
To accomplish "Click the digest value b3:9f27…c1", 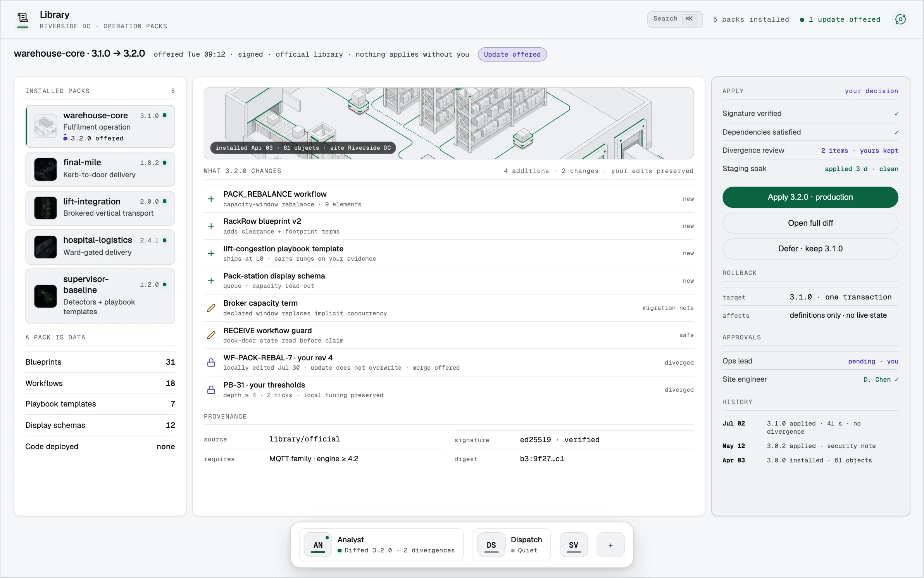I will coord(542,459).
